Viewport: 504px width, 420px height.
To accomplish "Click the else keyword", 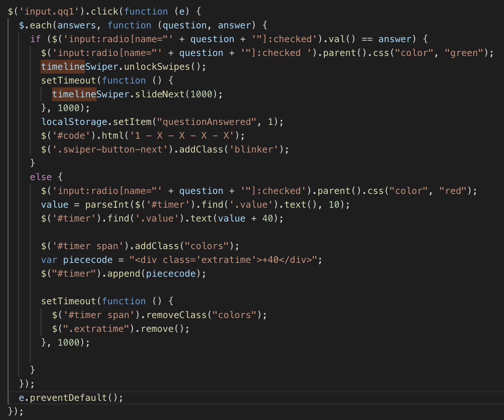I will click(x=41, y=177).
